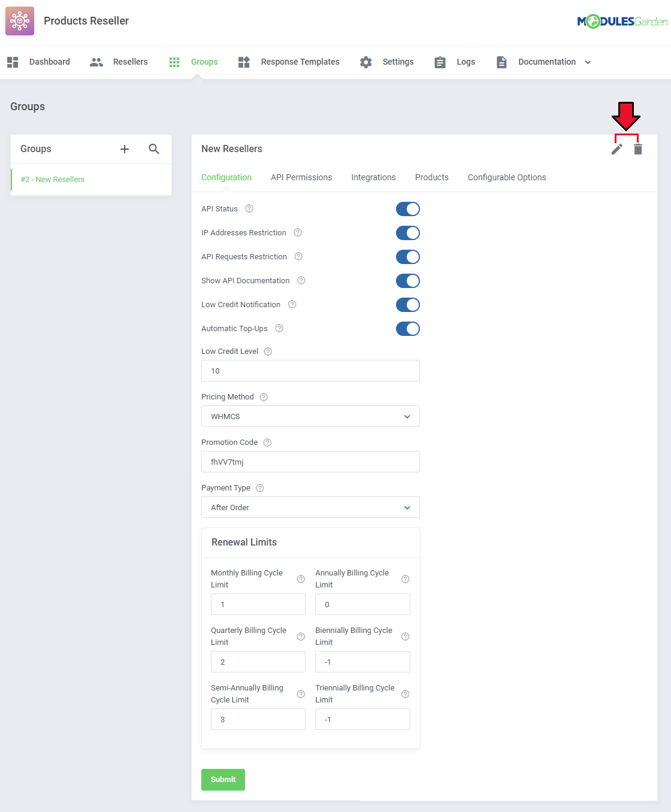671x812 pixels.
Task: Click Low Credit Level input field
Action: (x=310, y=371)
